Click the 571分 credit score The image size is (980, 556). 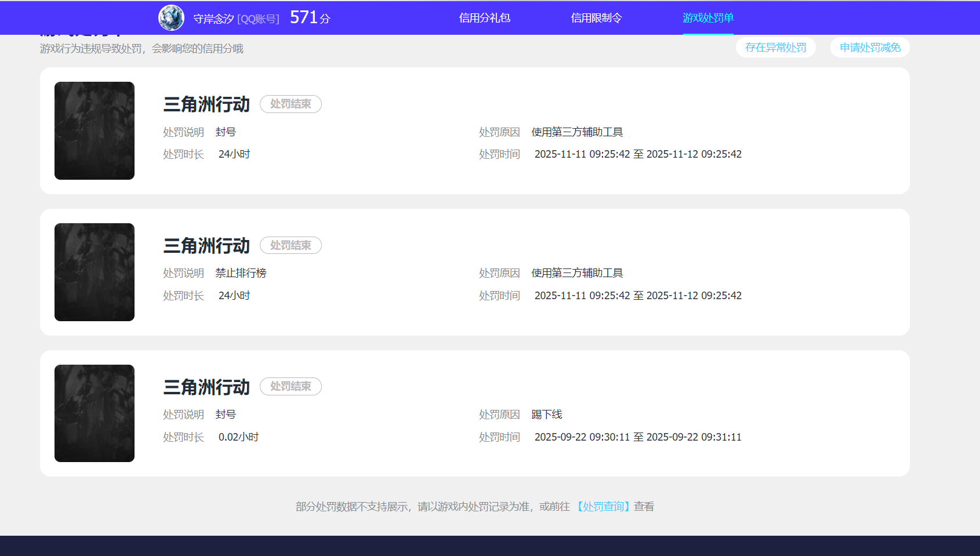point(310,18)
